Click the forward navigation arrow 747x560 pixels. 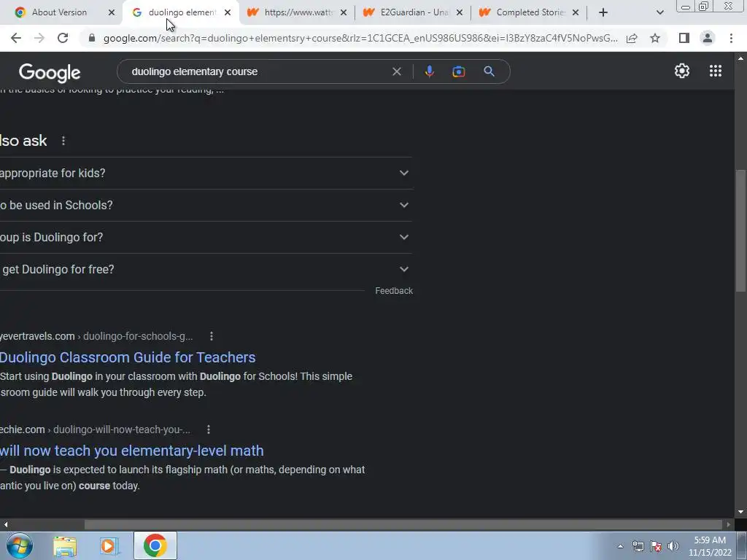pos(39,38)
